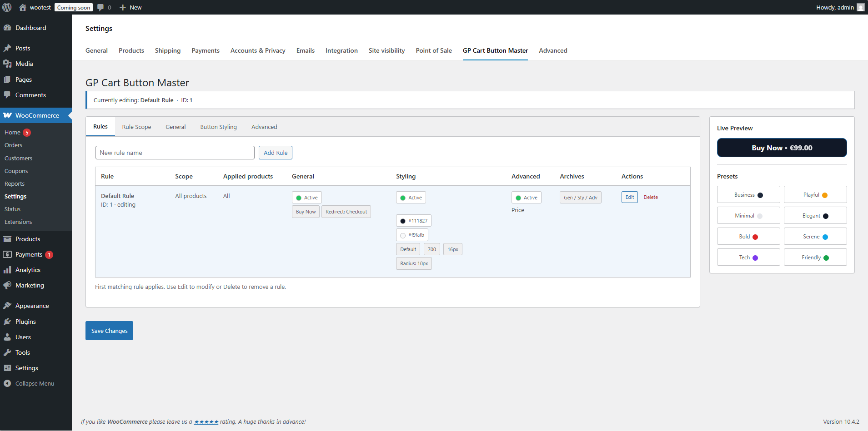The height and width of the screenshot is (431, 868).
Task: Click the Plugins plug icon
Action: [7, 322]
